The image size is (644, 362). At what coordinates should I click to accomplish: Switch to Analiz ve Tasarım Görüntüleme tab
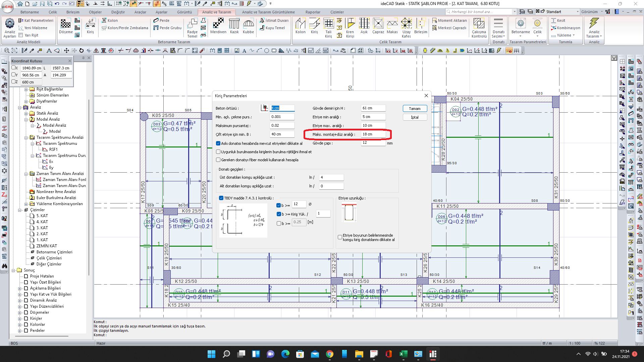(268, 12)
